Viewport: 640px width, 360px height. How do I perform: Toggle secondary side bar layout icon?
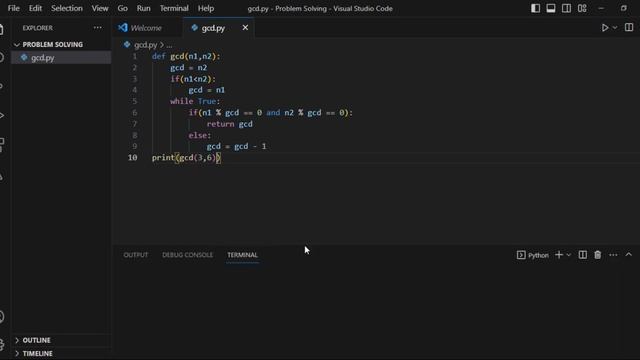click(x=567, y=8)
